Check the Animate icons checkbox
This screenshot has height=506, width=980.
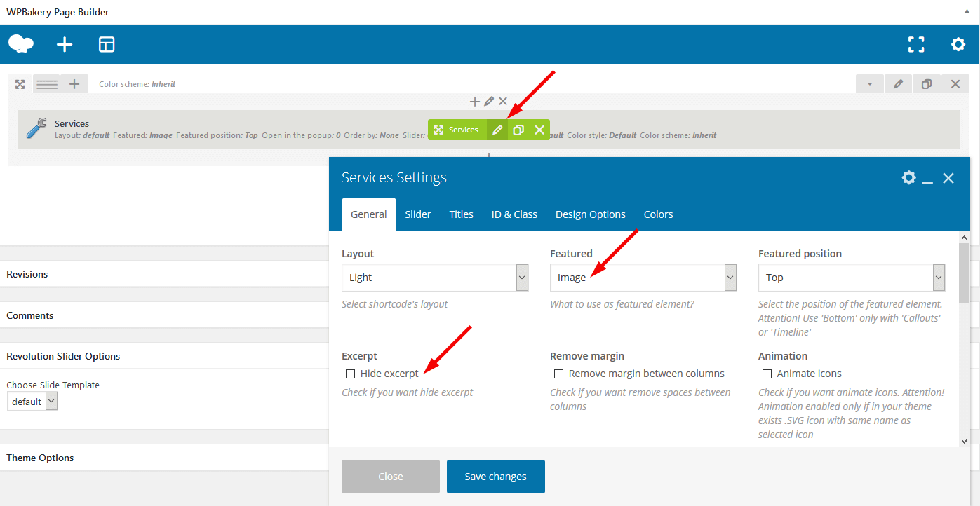click(x=767, y=374)
